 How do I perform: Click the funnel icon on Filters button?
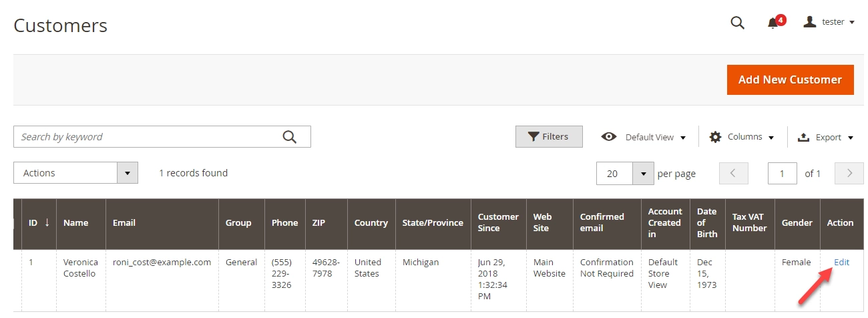[x=533, y=137]
